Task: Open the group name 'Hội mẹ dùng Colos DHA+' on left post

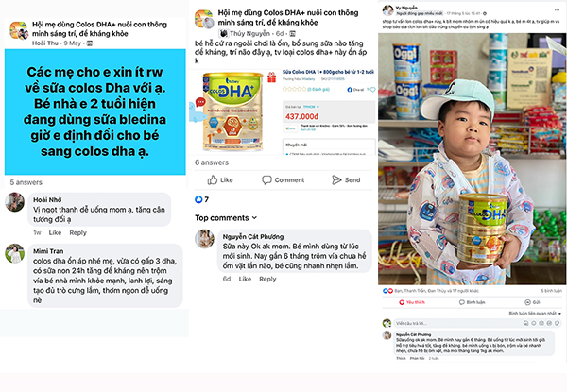Action: coord(99,29)
